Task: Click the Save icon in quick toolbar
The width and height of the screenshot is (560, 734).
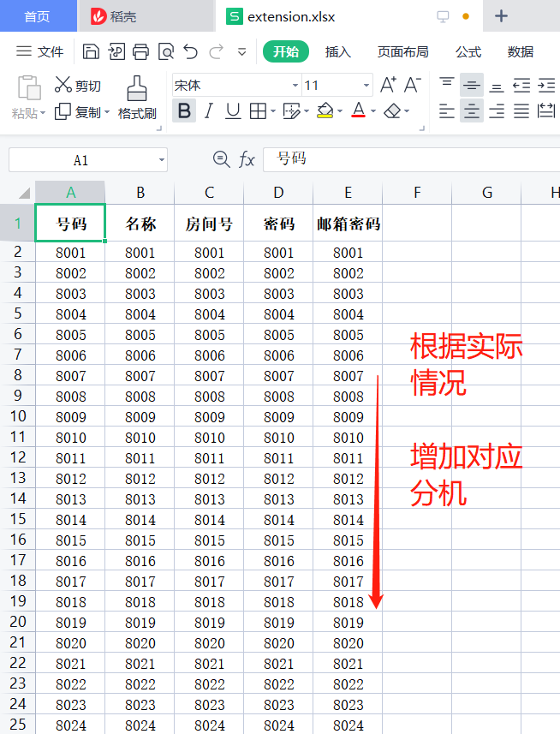Action: tap(91, 52)
